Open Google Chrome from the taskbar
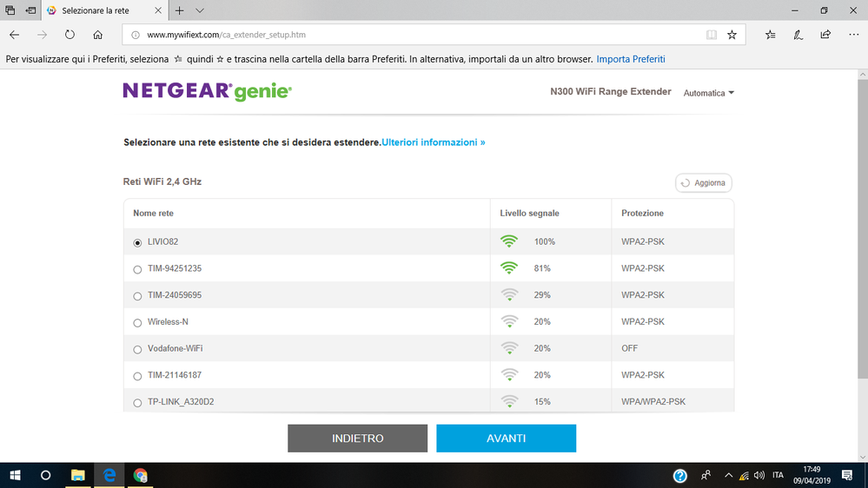Image resolution: width=868 pixels, height=488 pixels. point(140,475)
